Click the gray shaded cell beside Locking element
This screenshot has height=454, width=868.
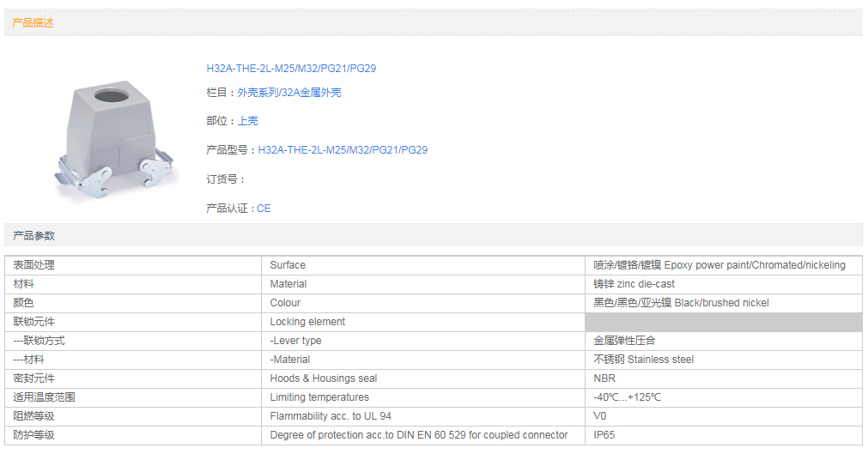point(723,322)
